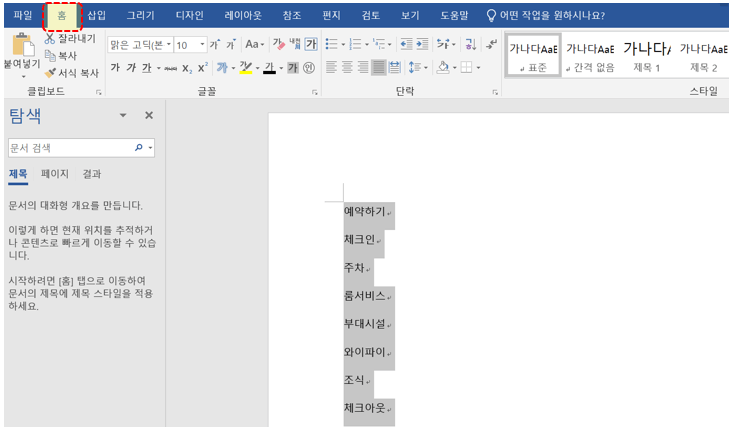Click the Sort icon
The image size is (729, 430).
(x=471, y=44)
